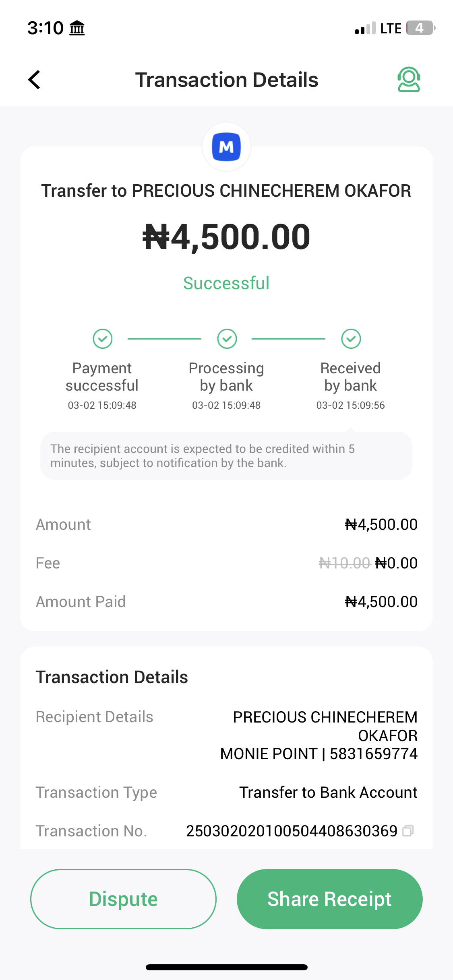Tap the recipient account number 5831659774
Viewport: 453px width, 980px height.
pyautogui.click(x=374, y=754)
